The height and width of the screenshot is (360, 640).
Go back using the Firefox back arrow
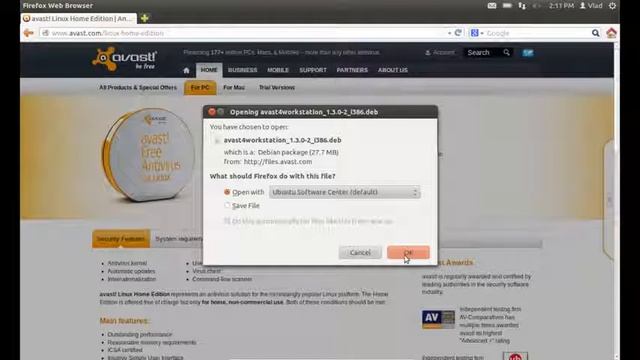pos(29,33)
